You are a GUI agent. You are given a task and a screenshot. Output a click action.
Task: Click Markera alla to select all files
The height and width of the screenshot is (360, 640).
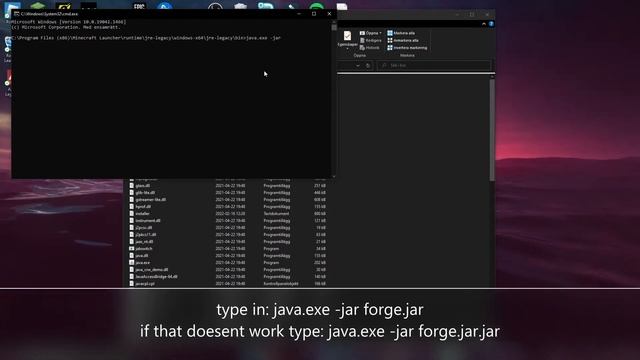pyautogui.click(x=401, y=33)
